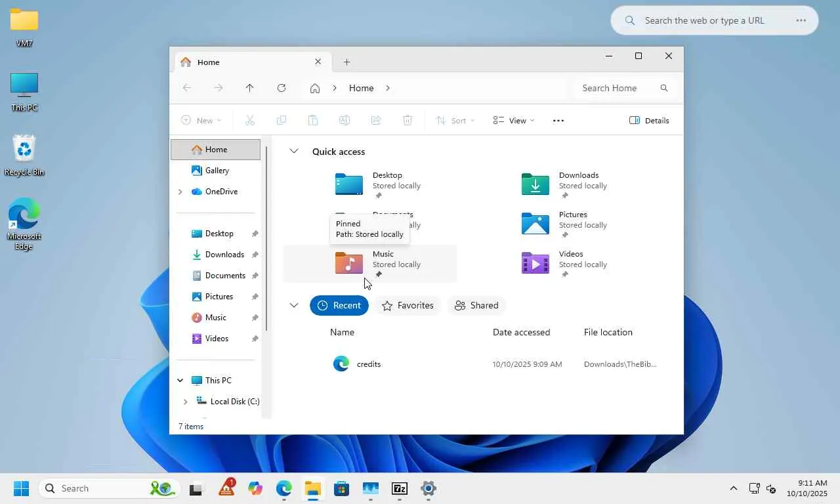Image resolution: width=840 pixels, height=504 pixels.
Task: Click the navigation pane scrollbar
Action: (266, 239)
